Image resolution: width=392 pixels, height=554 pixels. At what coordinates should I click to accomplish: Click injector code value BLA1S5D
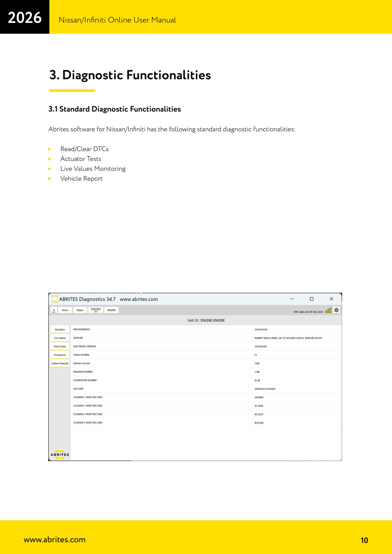(x=259, y=423)
